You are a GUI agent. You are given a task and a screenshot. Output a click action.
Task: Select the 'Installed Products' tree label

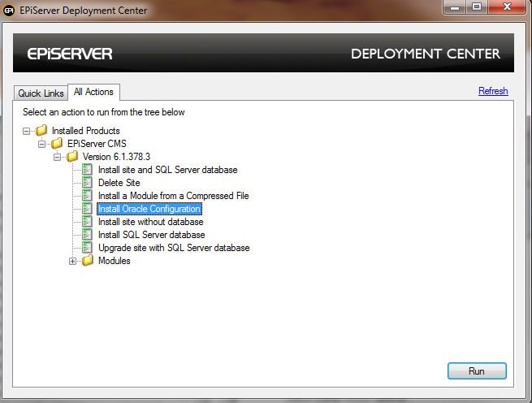[85, 130]
